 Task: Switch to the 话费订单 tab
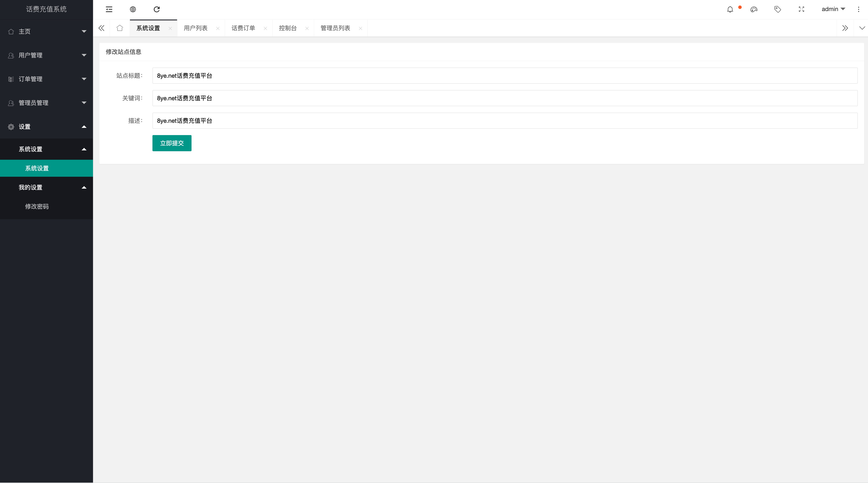click(243, 28)
